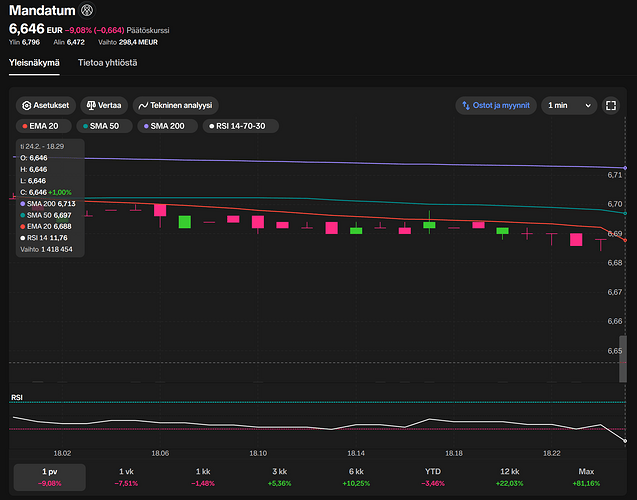
Task: Select the Max time range
Action: click(x=586, y=476)
